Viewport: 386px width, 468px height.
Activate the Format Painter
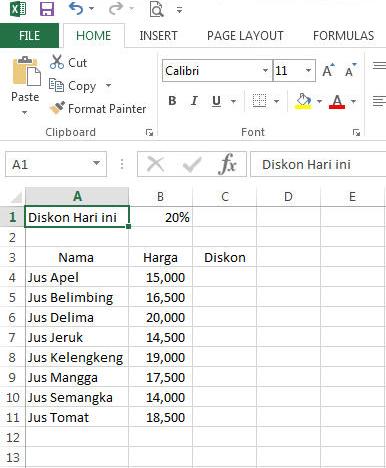click(98, 109)
